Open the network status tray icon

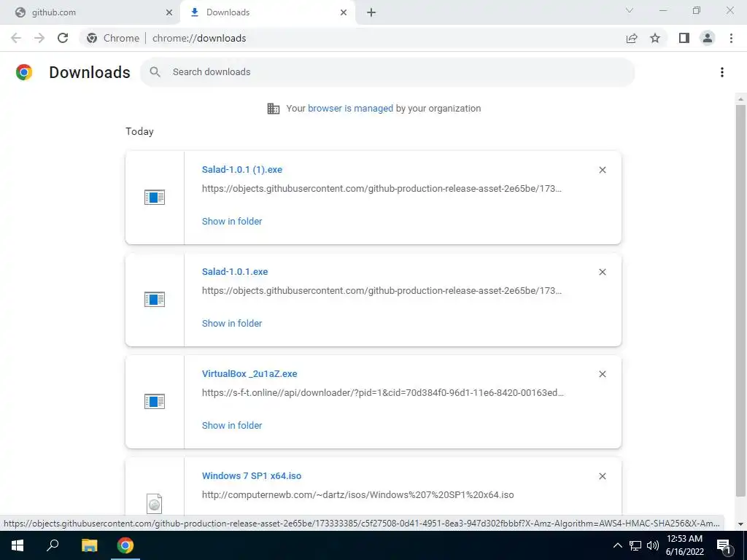pyautogui.click(x=635, y=545)
